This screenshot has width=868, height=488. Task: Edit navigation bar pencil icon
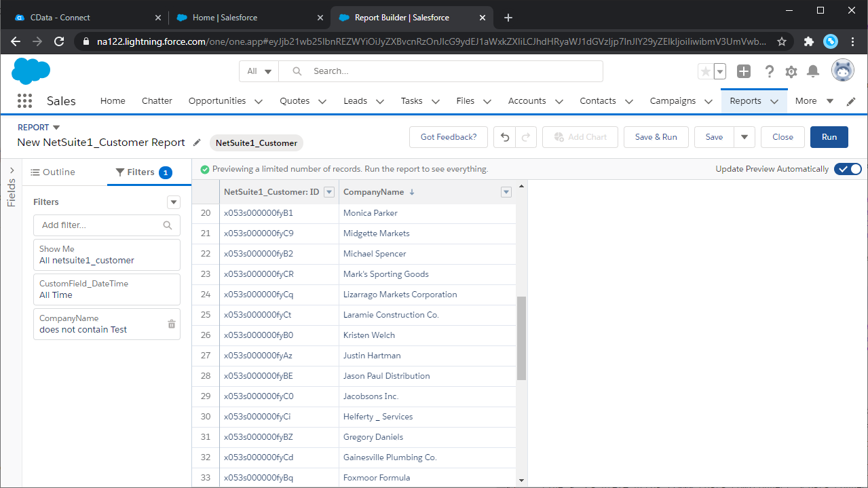[851, 101]
